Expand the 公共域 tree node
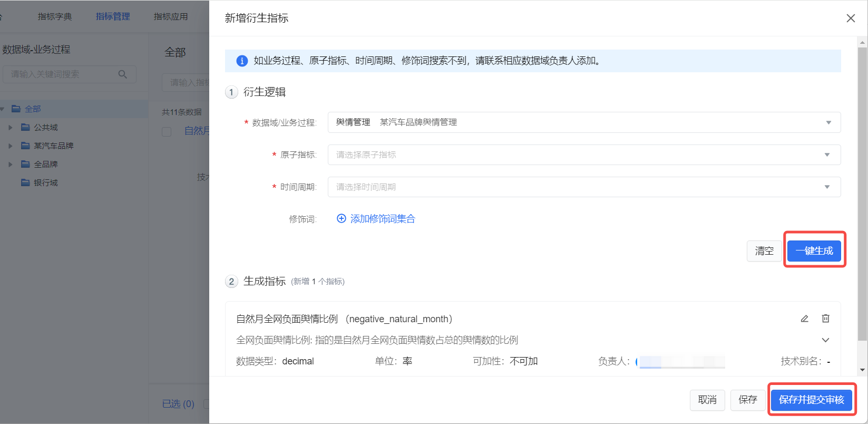The height and width of the screenshot is (424, 868). pos(10,127)
